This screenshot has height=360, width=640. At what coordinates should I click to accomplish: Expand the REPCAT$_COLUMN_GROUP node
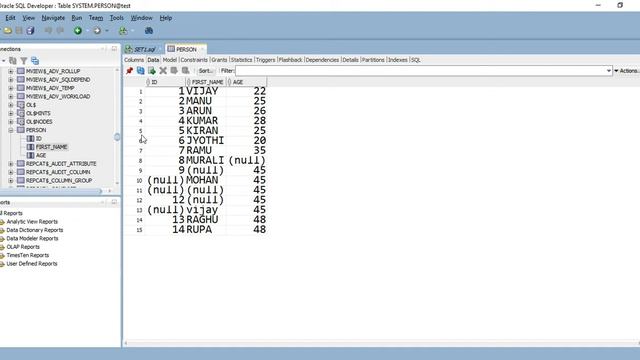coord(11,180)
